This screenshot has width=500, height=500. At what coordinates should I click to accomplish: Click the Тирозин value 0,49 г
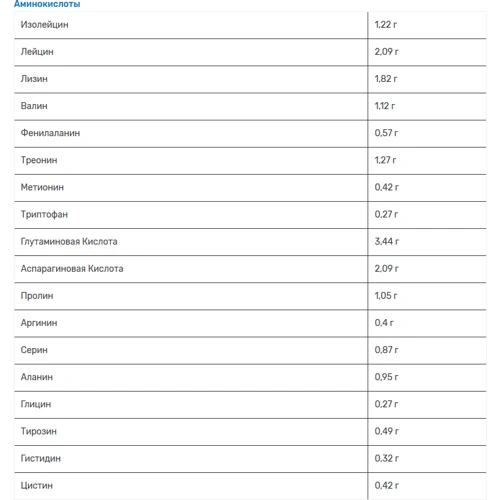386,431
